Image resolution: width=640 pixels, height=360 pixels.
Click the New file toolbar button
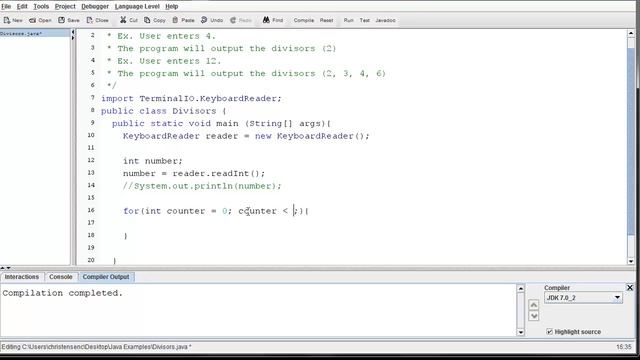[13, 20]
